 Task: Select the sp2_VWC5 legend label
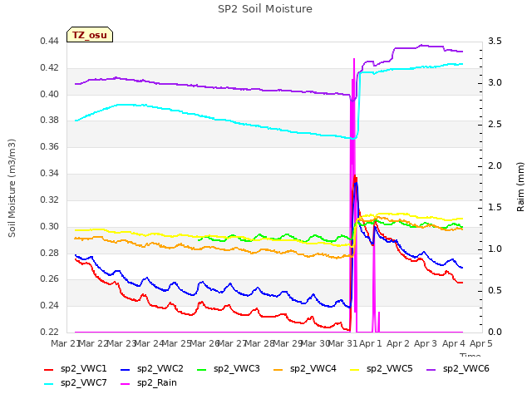pos(390,369)
